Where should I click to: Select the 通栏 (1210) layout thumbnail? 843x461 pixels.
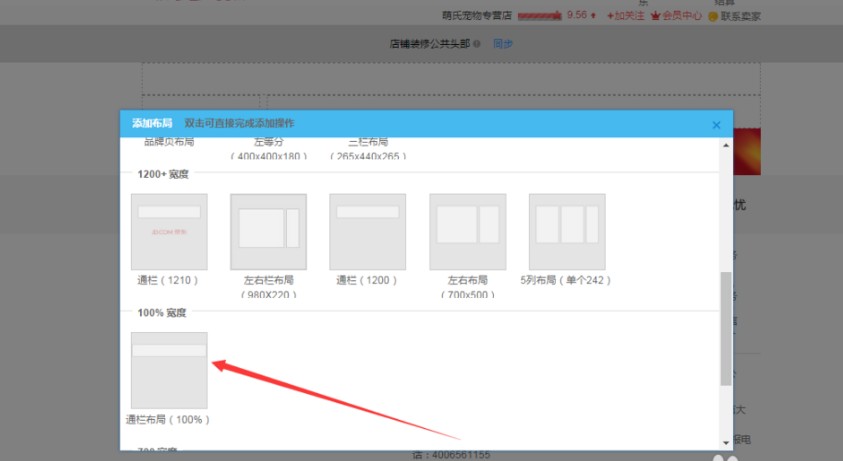169,231
